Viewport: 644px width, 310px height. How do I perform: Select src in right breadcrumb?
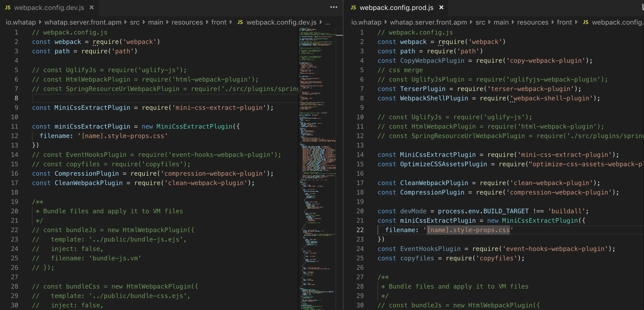[480, 22]
